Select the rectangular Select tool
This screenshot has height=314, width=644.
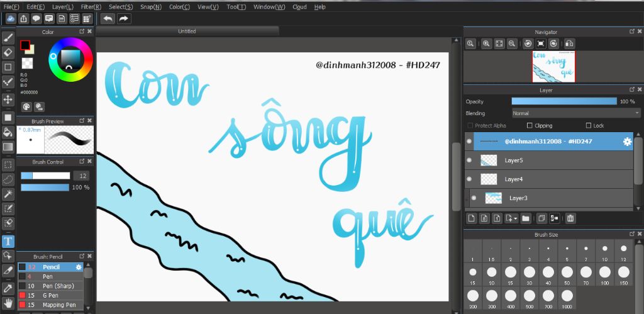click(x=8, y=165)
